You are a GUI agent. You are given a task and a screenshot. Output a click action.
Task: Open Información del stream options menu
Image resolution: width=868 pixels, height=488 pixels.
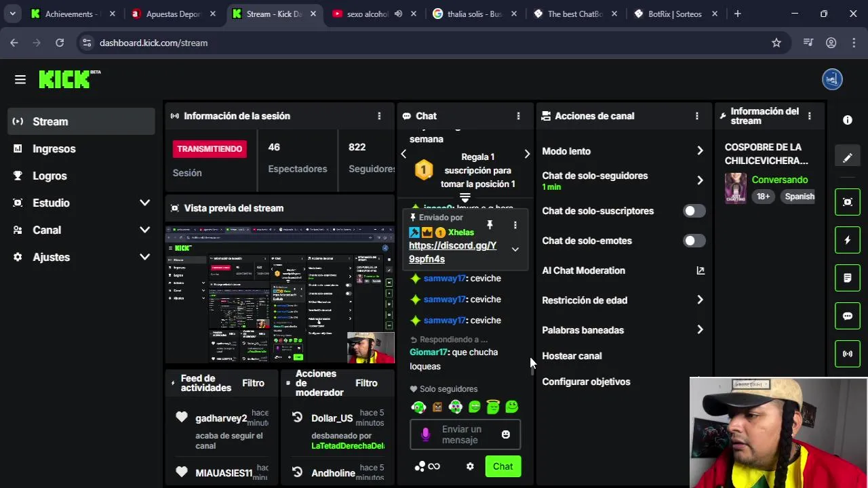click(809, 116)
